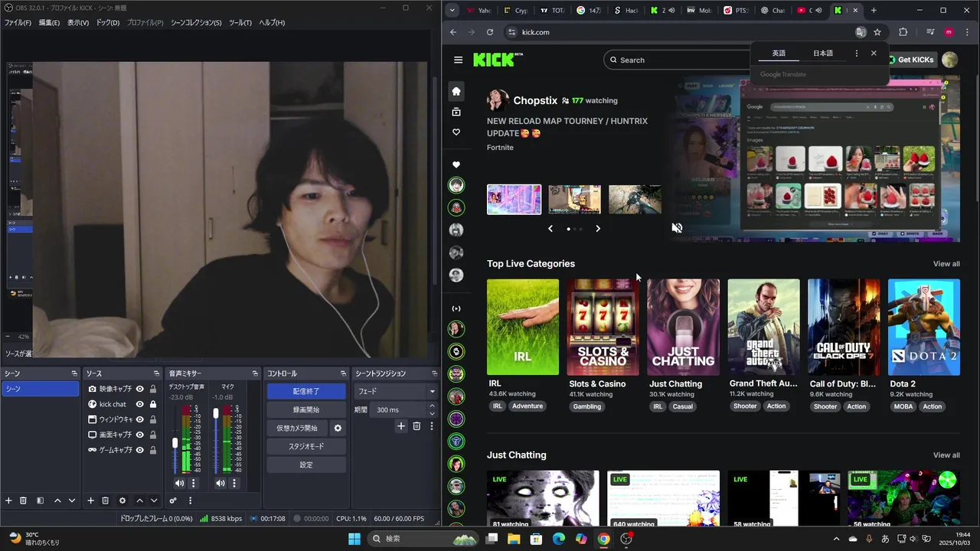Click the Kick Search field
Screen dimensions: 980x551
pos(678,60)
